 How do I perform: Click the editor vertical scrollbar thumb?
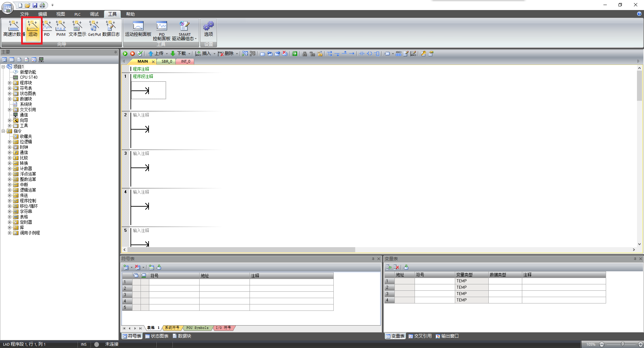[639, 86]
